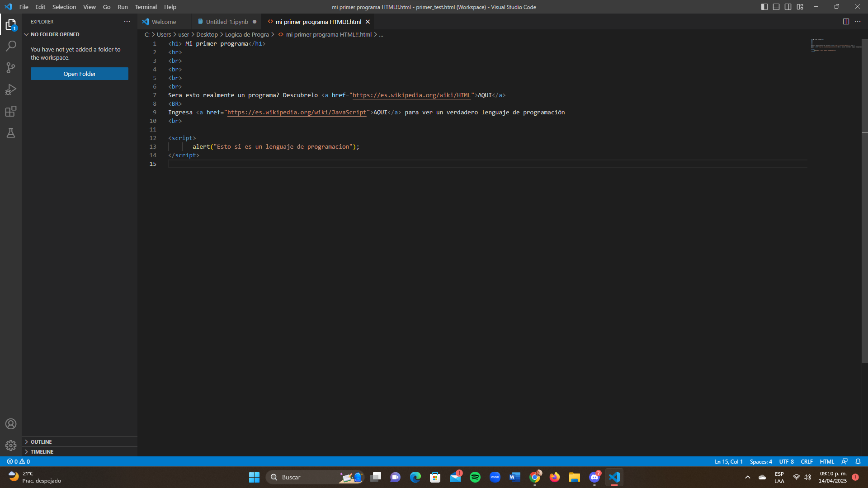The height and width of the screenshot is (488, 868).
Task: Open Explorer Views and More Actions ellipsis
Action: [x=127, y=22]
